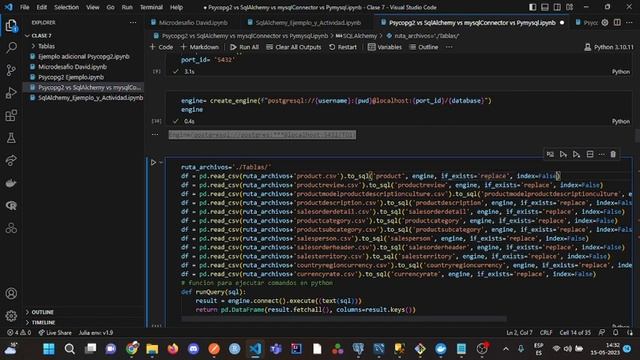
Task: Open the Terminal menu
Action: 151,7
